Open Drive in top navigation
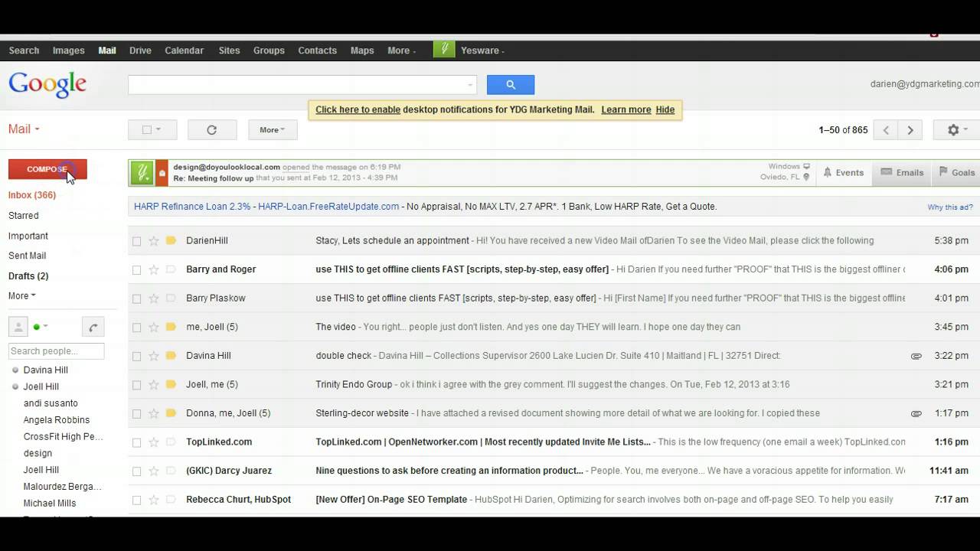 point(140,51)
